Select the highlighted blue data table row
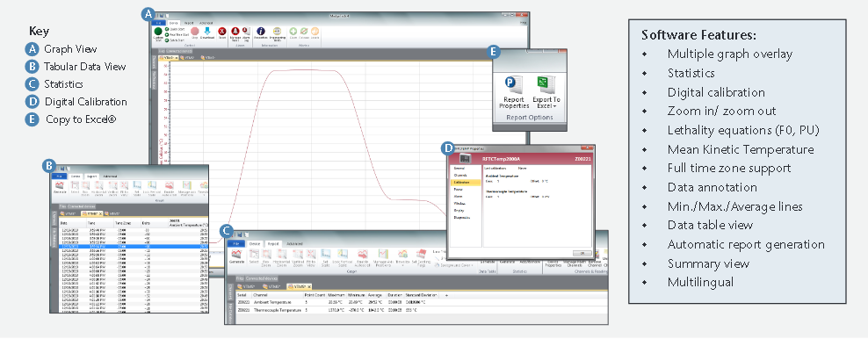 pos(134,246)
